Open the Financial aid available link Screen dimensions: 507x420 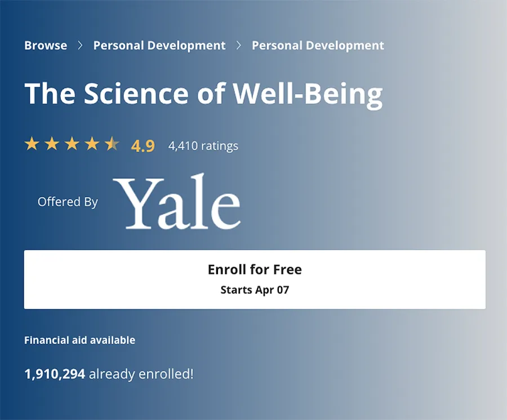pyautogui.click(x=79, y=340)
